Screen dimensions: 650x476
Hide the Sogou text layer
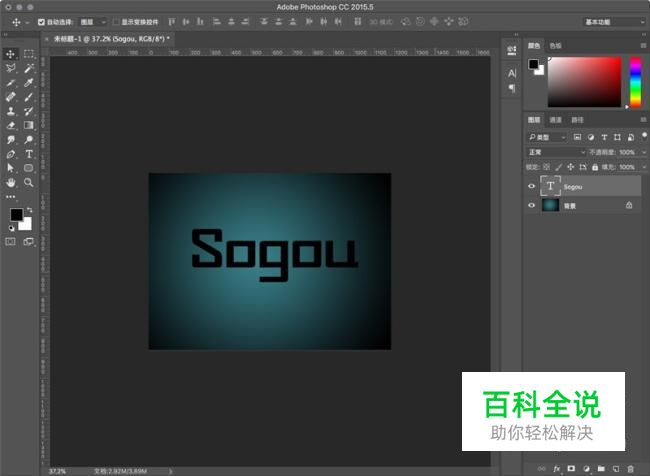531,186
